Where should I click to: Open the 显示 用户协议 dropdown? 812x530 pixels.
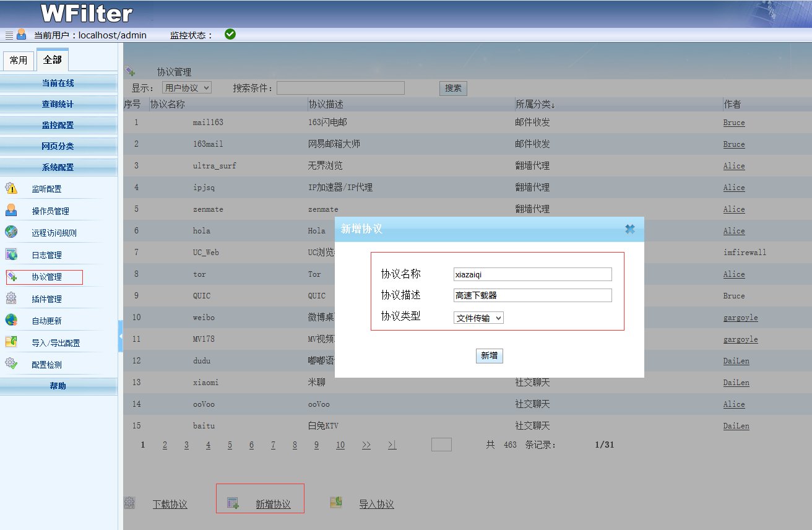[186, 88]
